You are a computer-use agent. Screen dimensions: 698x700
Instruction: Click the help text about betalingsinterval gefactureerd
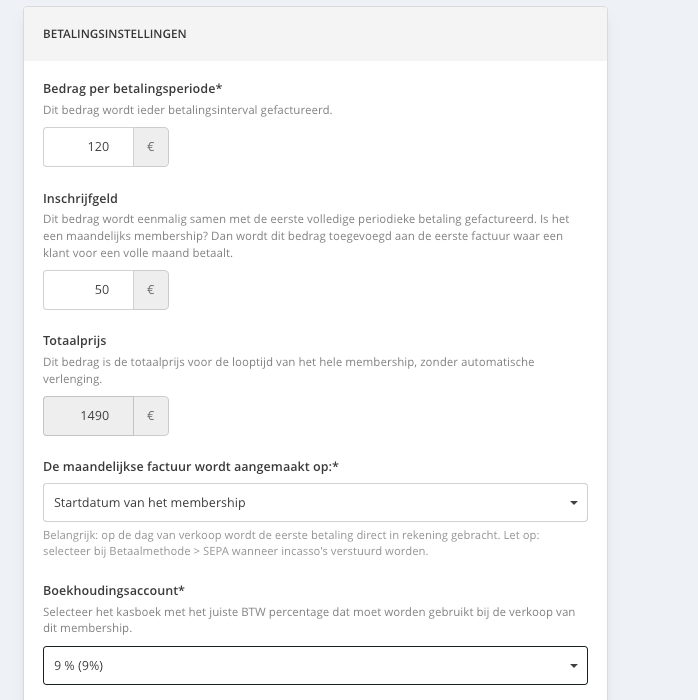187,110
